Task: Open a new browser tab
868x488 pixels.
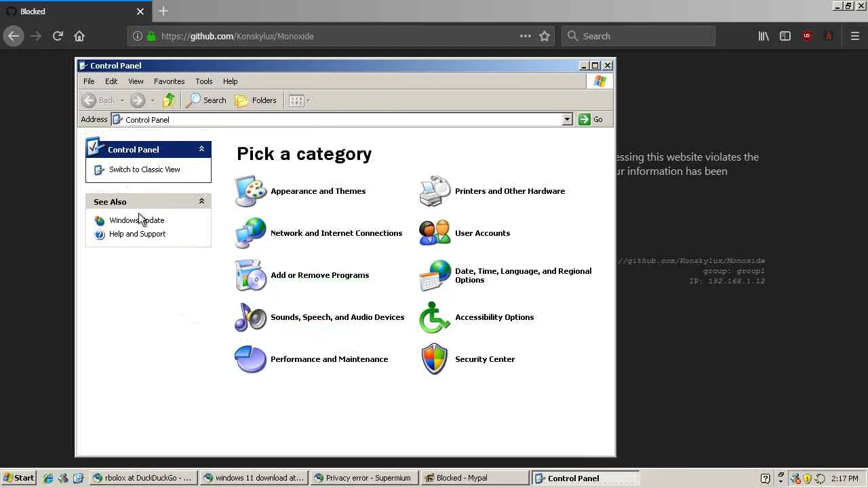Action: click(x=163, y=12)
